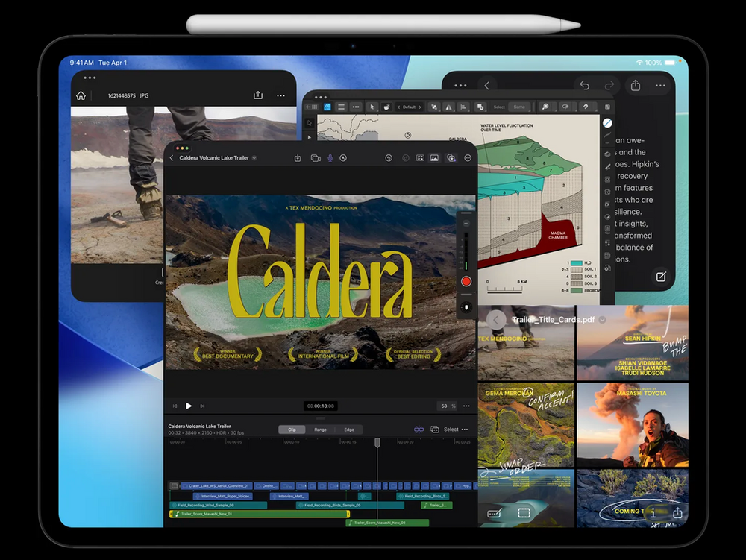Click the import media icon in video editor
This screenshot has width=746, height=560.
coord(298,158)
